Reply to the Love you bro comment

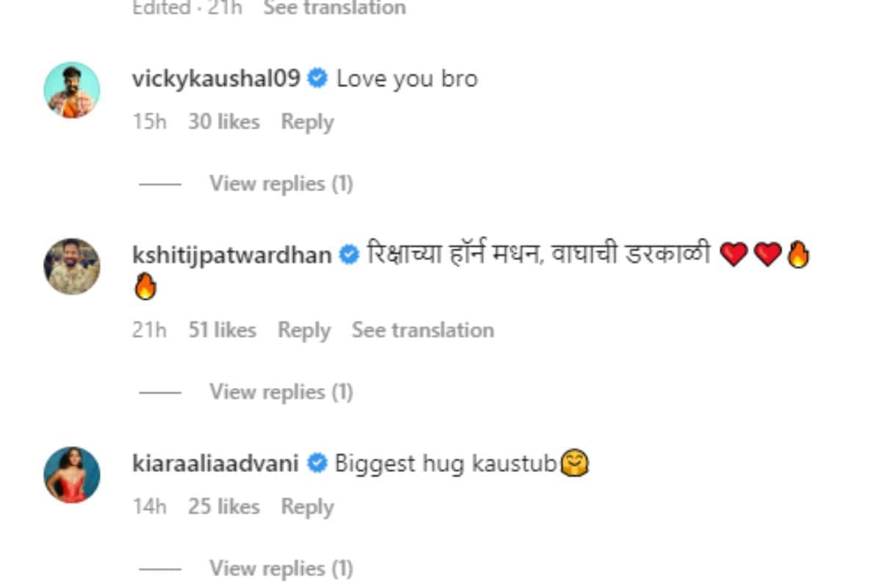pos(307,122)
